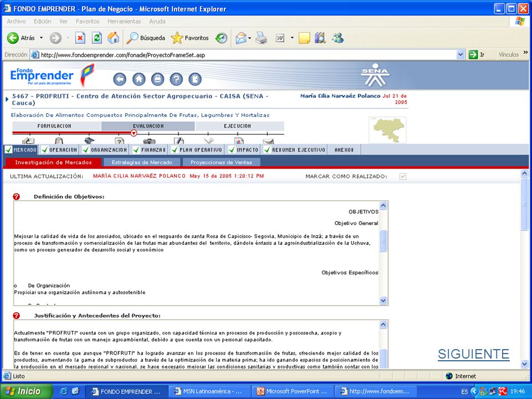Click the SENA logo
This screenshot has width=532, height=399.
tap(375, 75)
